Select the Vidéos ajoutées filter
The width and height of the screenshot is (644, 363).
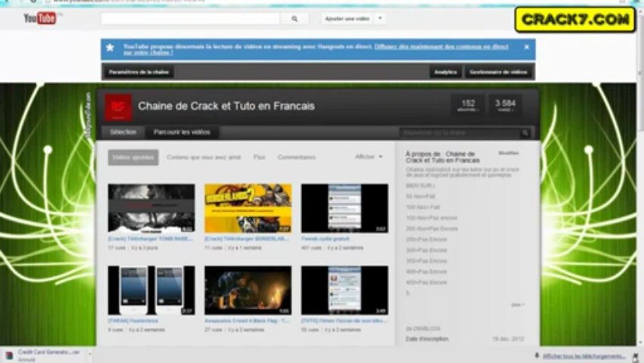click(133, 157)
